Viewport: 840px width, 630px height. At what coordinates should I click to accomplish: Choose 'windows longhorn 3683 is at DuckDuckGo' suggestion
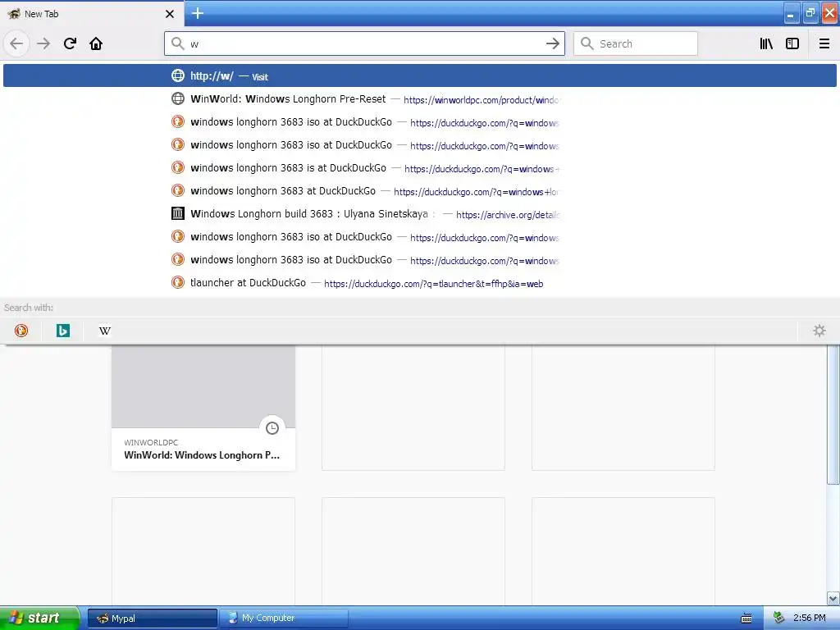click(x=420, y=168)
